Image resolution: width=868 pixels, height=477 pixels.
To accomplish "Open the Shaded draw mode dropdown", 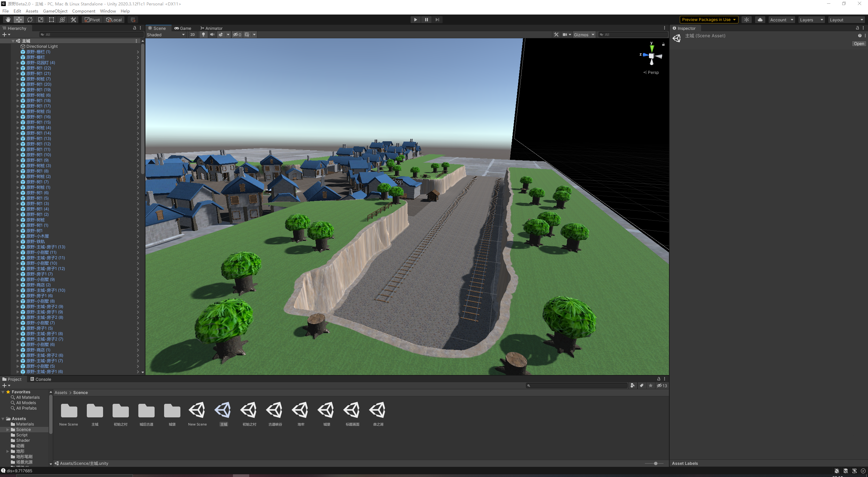I will point(166,35).
